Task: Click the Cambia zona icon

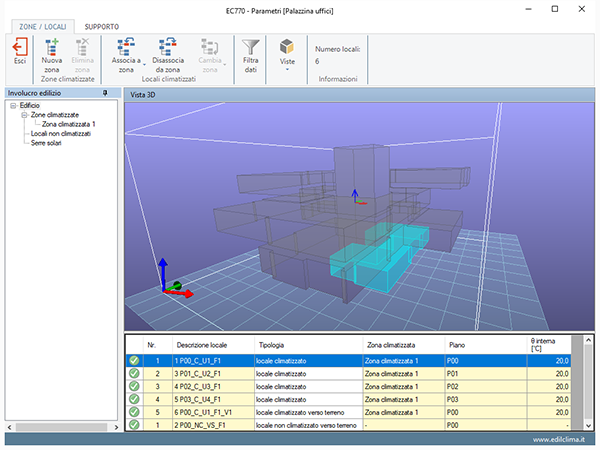Action: (210, 47)
